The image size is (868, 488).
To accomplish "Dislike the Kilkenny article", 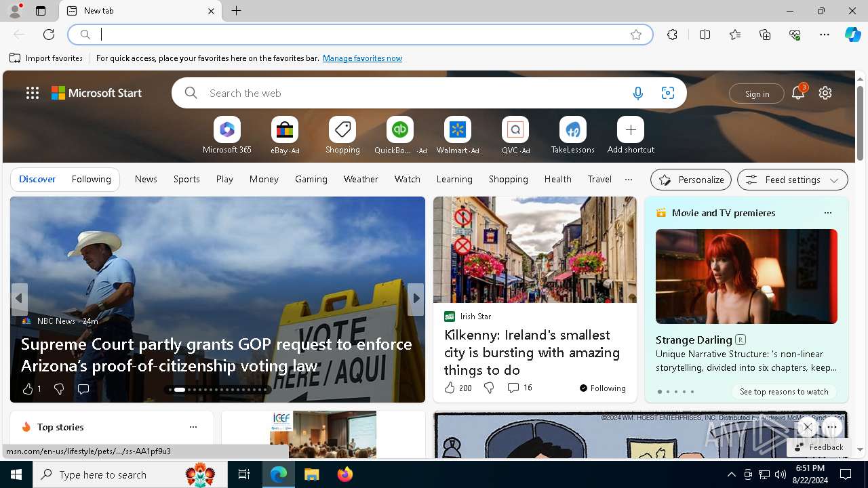I will coord(489,388).
